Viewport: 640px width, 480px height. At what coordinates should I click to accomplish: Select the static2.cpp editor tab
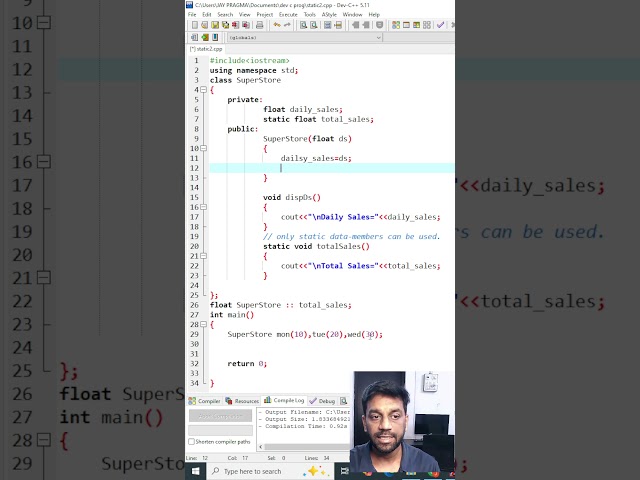coord(206,49)
